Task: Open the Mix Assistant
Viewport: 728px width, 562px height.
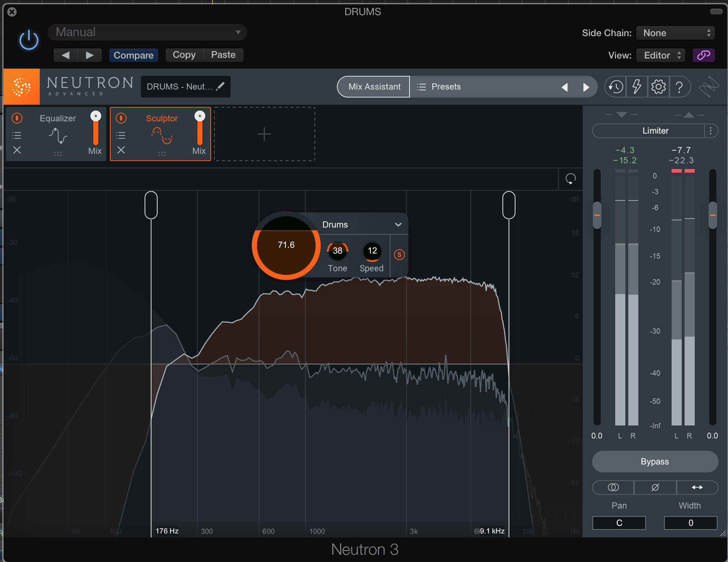Action: pyautogui.click(x=374, y=87)
